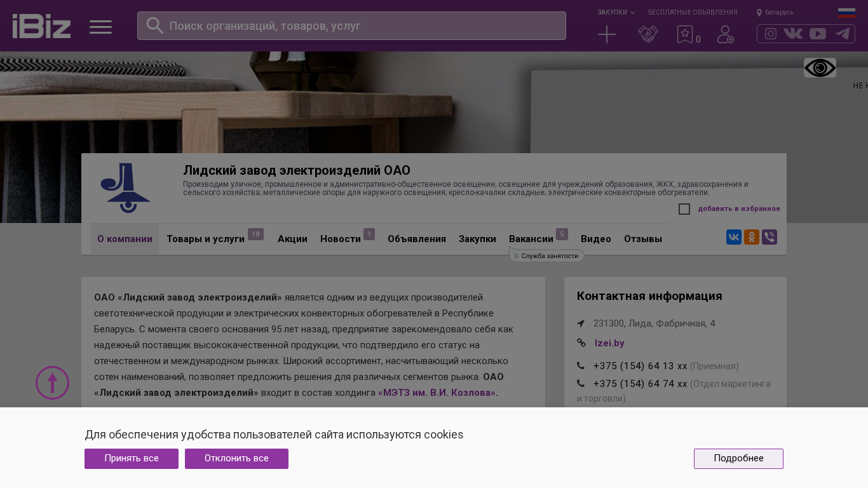The image size is (868, 488).
Task: Click the user registration profile icon
Action: point(726,34)
